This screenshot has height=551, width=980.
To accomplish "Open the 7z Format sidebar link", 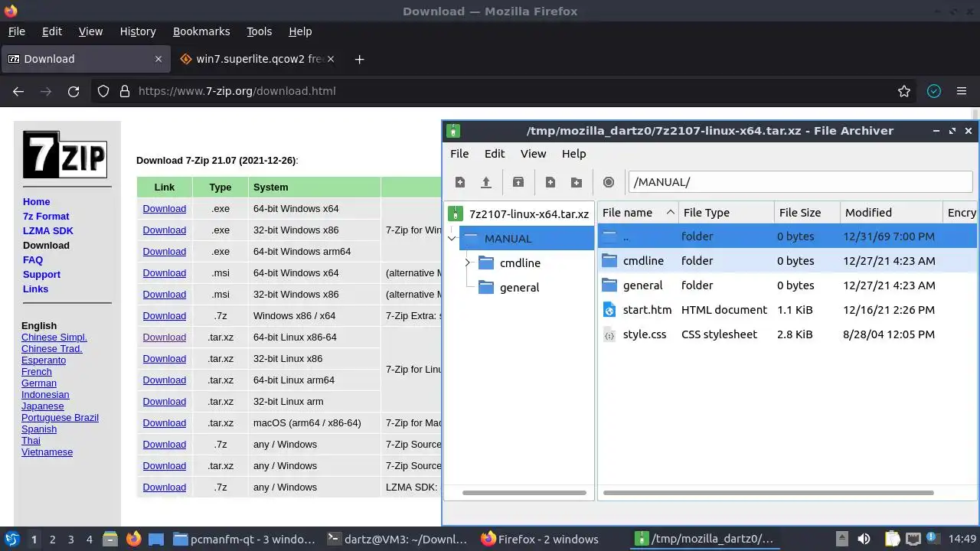I will click(46, 217).
